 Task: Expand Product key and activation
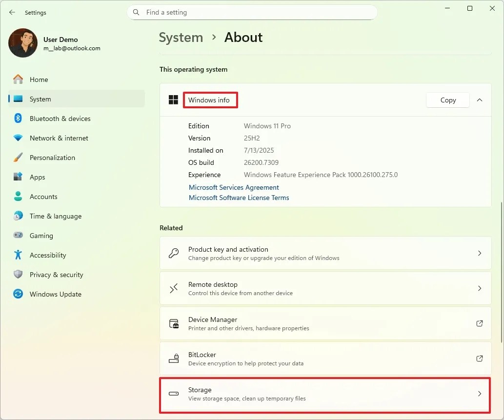click(325, 253)
